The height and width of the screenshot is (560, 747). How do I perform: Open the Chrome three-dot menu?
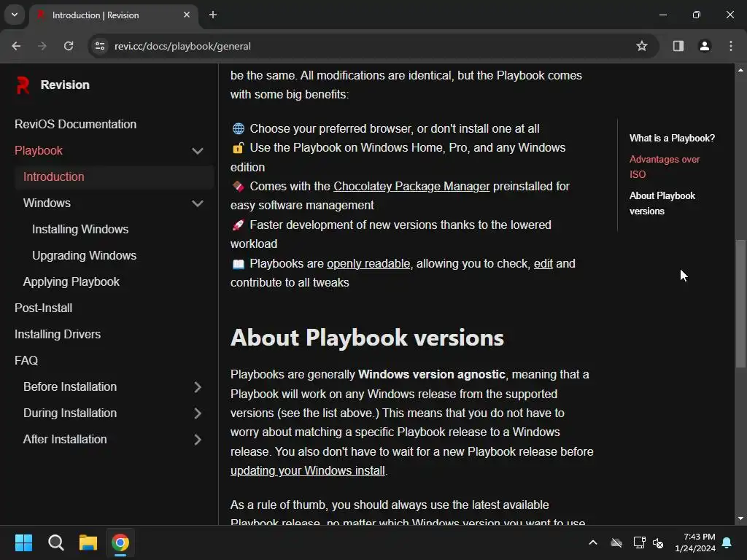tap(731, 46)
